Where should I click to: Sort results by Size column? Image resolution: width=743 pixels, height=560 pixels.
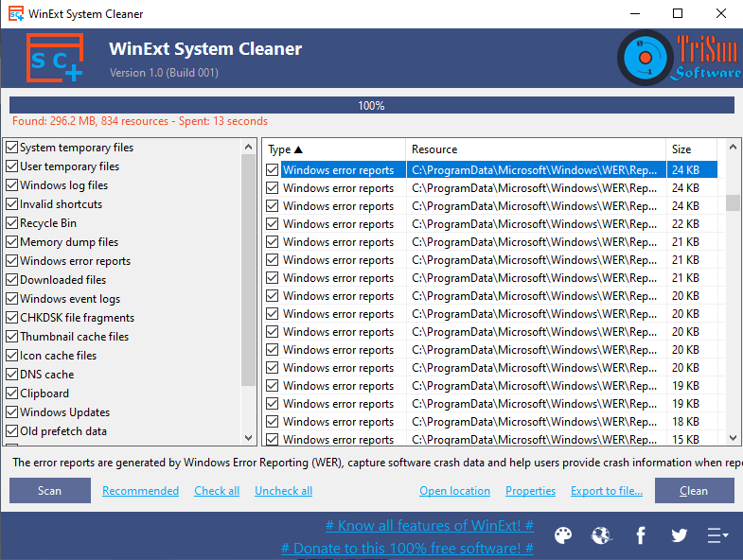tap(691, 149)
